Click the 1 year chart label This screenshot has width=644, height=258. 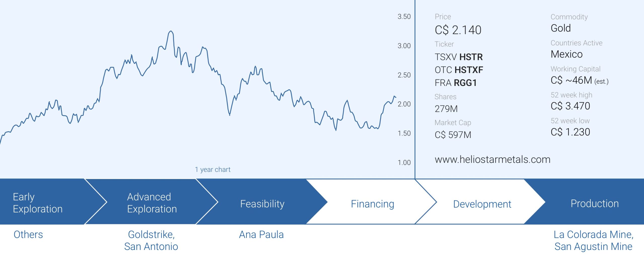(x=213, y=170)
